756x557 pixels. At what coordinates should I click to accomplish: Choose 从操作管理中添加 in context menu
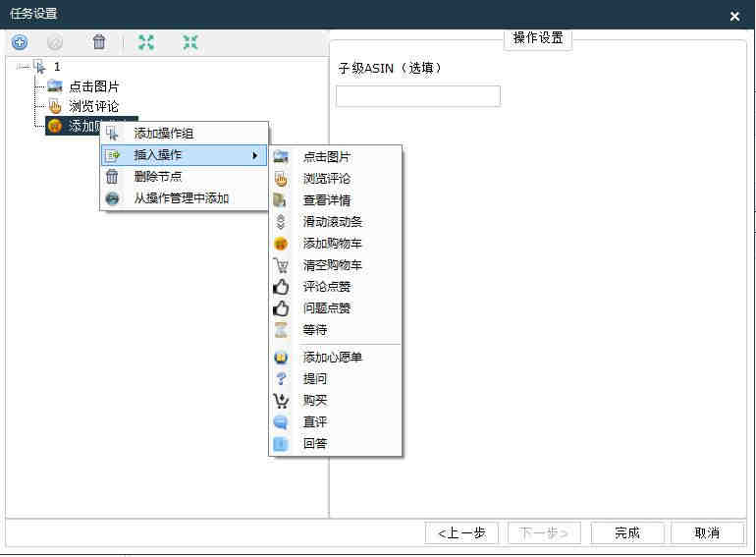(184, 198)
